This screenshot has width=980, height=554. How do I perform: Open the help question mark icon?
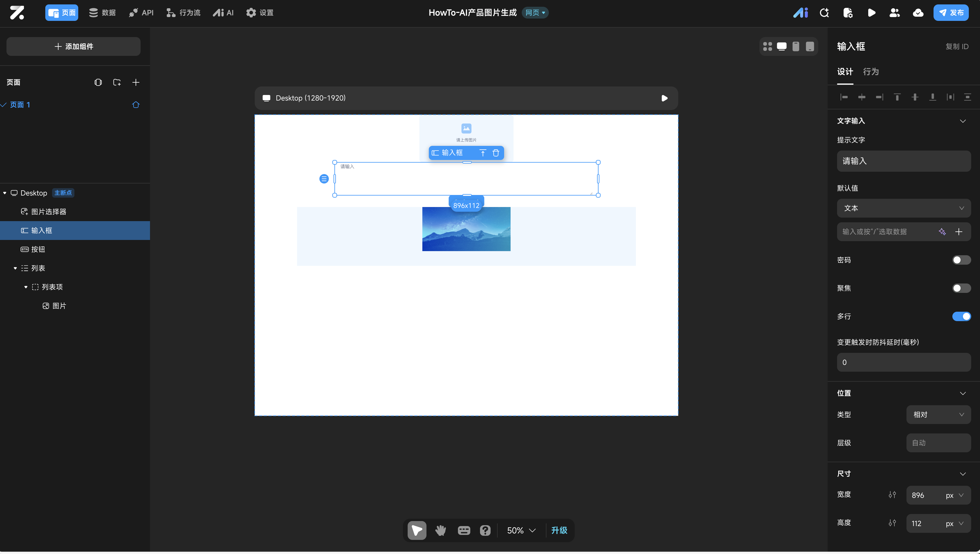[485, 530]
